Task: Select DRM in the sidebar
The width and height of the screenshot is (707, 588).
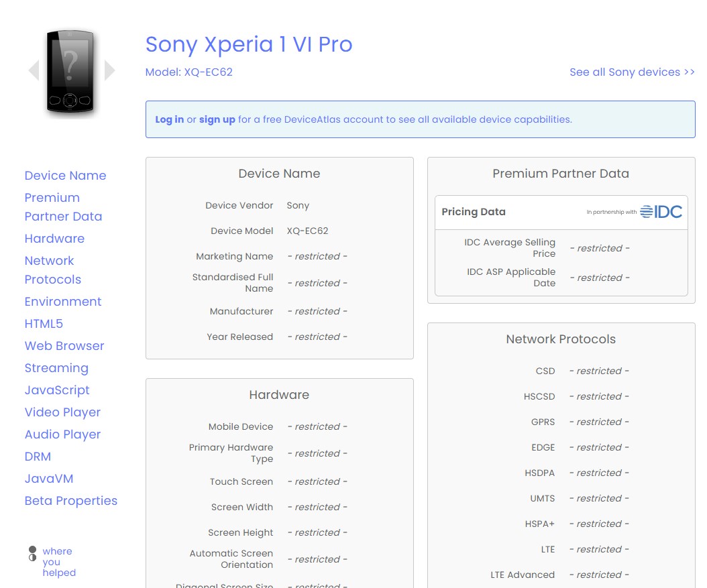Action: pos(38,456)
